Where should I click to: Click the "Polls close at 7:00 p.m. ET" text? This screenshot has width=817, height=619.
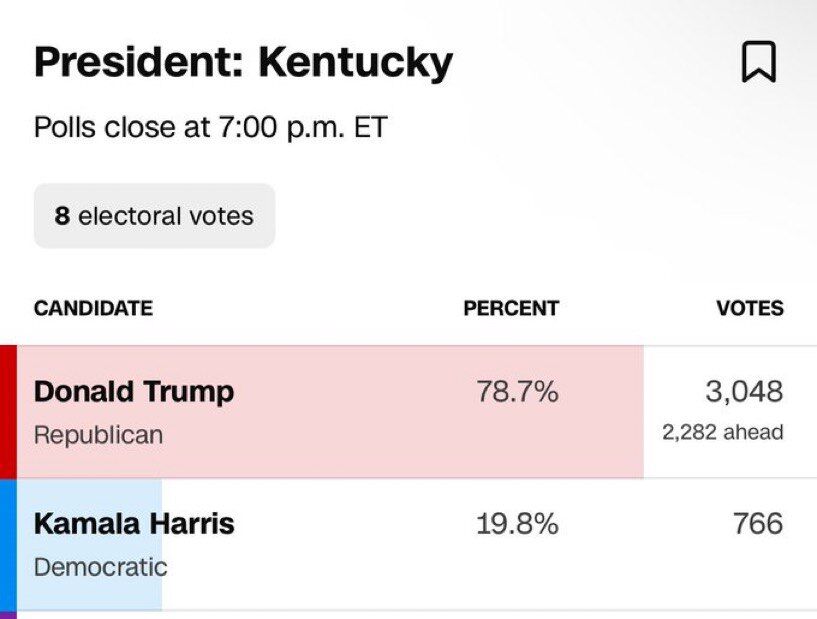click(x=210, y=129)
